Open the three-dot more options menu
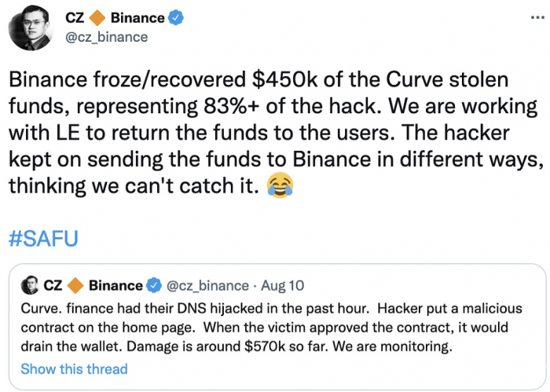This screenshot has height=392, width=550. pyautogui.click(x=537, y=17)
